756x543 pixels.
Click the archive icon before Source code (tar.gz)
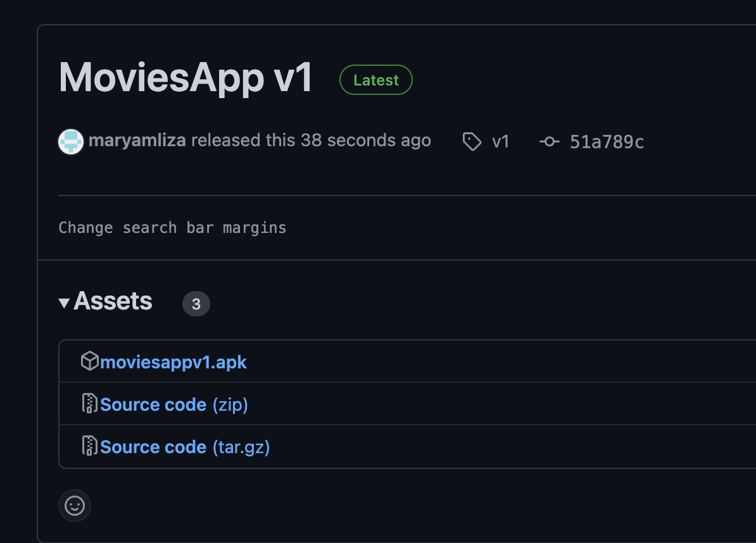91,446
